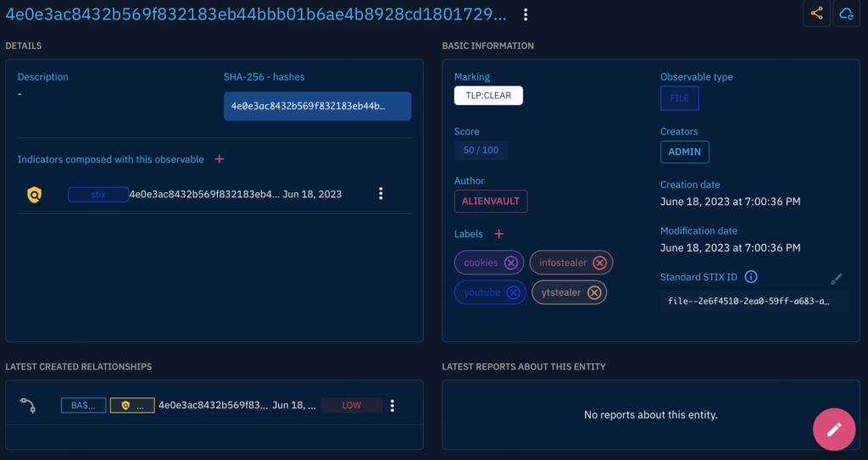Click the plus icon next to Labels
This screenshot has width=868, height=460.
[499, 234]
